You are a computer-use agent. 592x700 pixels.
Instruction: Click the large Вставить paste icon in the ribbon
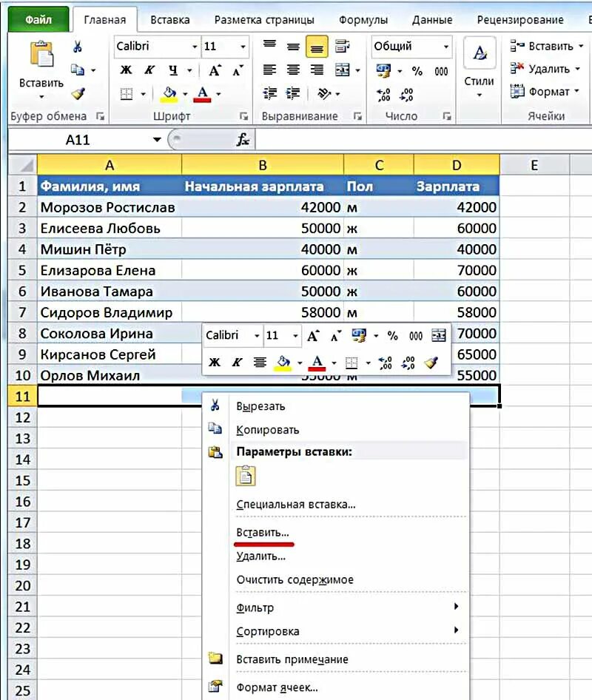(41, 55)
